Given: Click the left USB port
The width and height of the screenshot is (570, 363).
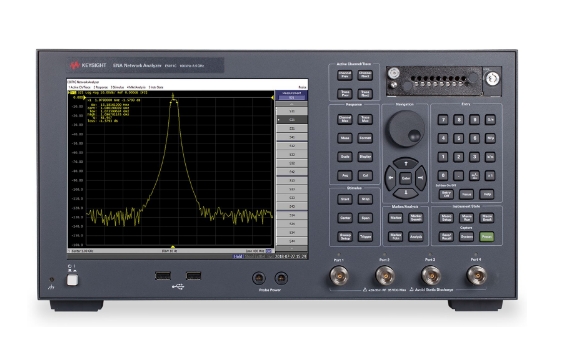Looking at the screenshot, I should [162, 276].
